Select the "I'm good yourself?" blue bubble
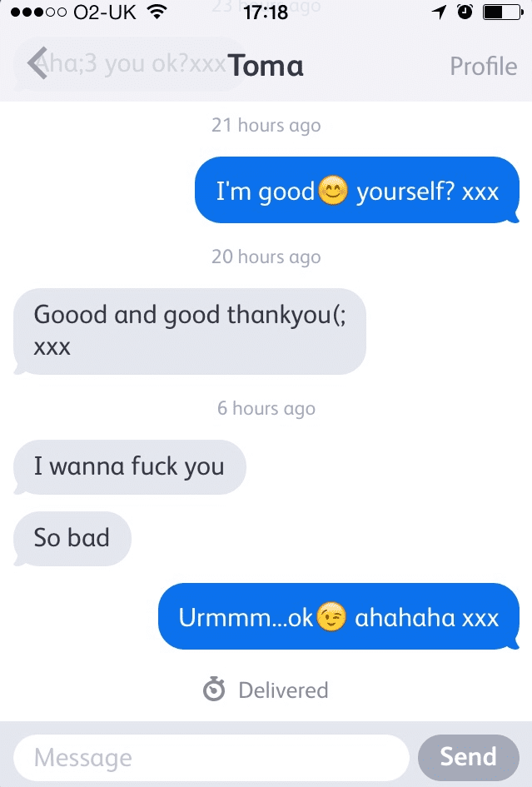The image size is (532, 787). point(357,190)
